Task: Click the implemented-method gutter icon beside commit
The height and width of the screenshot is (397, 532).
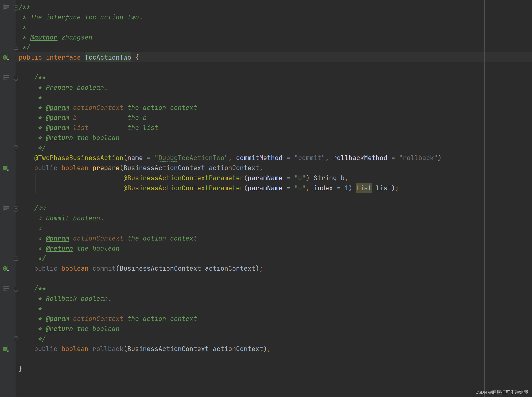Action: click(x=6, y=268)
